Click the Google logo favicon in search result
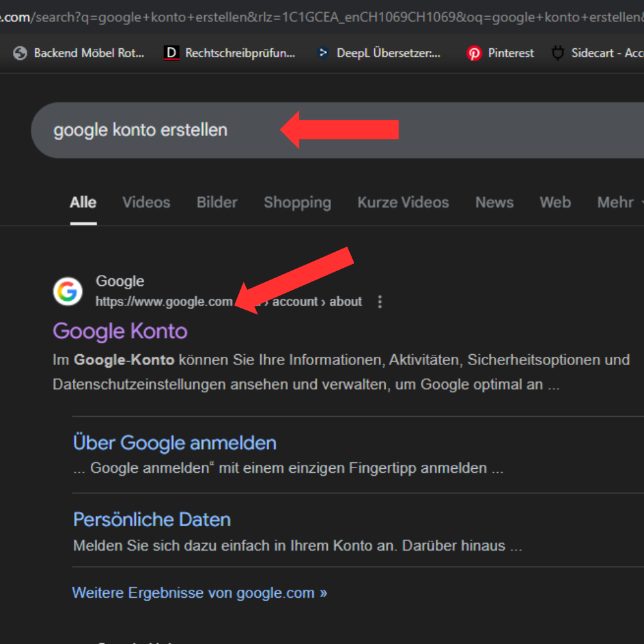The image size is (644, 644). click(x=68, y=292)
